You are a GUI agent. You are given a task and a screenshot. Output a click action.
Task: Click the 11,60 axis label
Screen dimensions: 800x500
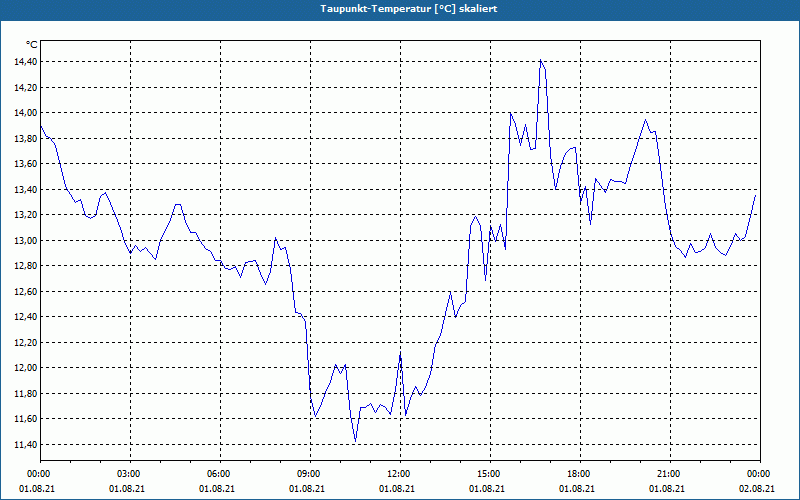pos(26,419)
